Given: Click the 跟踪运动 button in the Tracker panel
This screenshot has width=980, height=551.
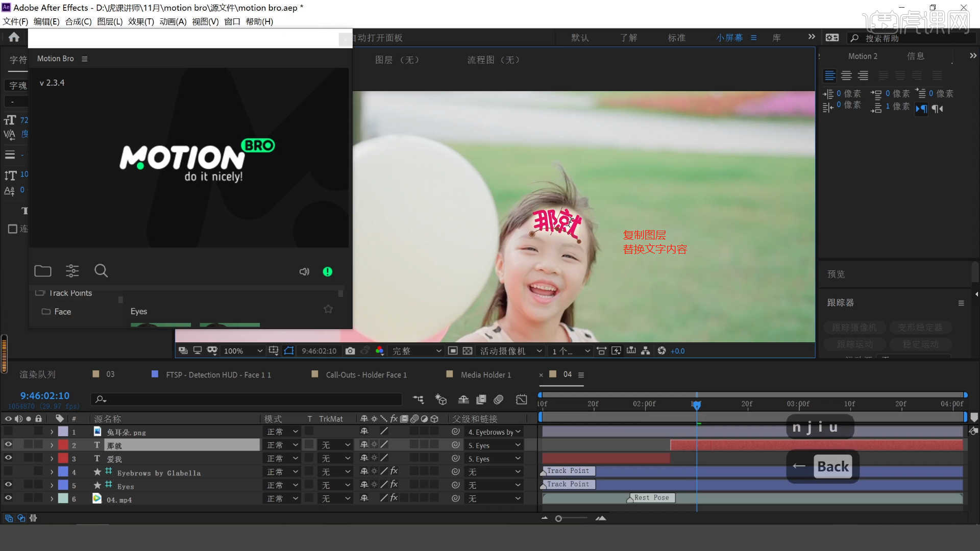Looking at the screenshot, I should click(854, 343).
